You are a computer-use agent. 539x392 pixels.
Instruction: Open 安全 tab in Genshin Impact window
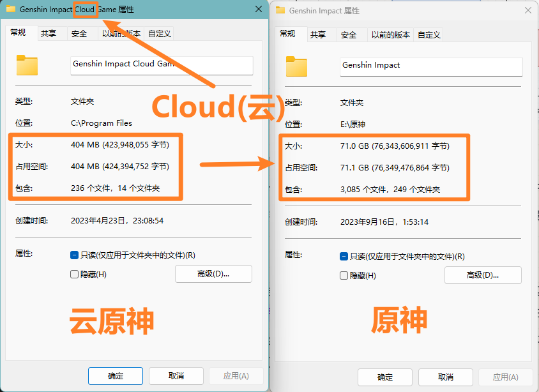pyautogui.click(x=352, y=35)
